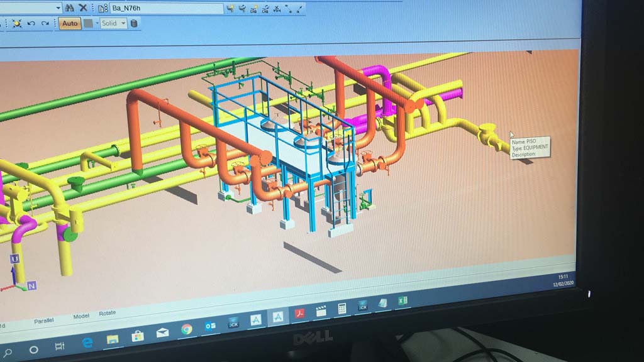644x362 pixels.
Task: Open File Explorer from taskbar
Action: tap(112, 339)
